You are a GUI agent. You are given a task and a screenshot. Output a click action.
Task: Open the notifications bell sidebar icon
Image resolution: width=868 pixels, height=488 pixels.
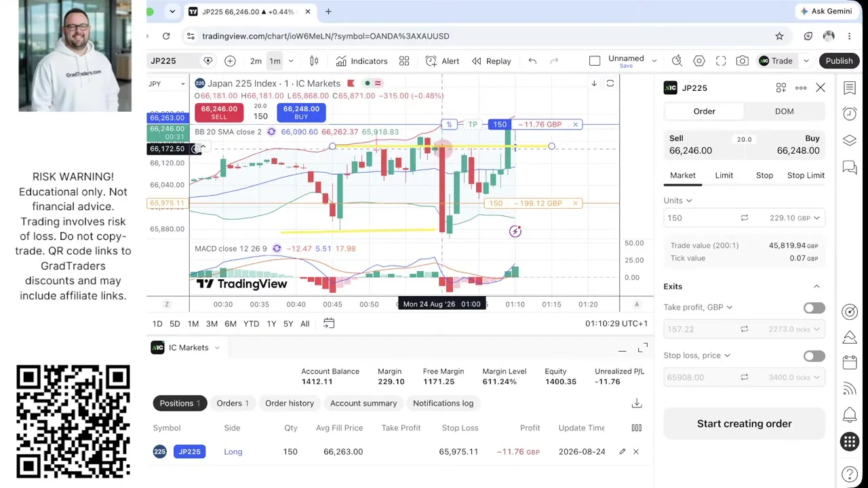pyautogui.click(x=850, y=415)
